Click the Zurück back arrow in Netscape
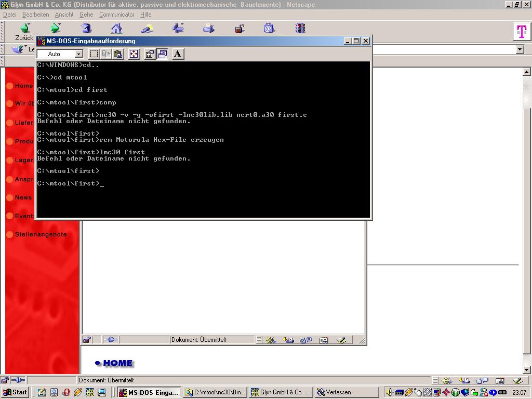The width and height of the screenshot is (532, 399). pos(25,28)
